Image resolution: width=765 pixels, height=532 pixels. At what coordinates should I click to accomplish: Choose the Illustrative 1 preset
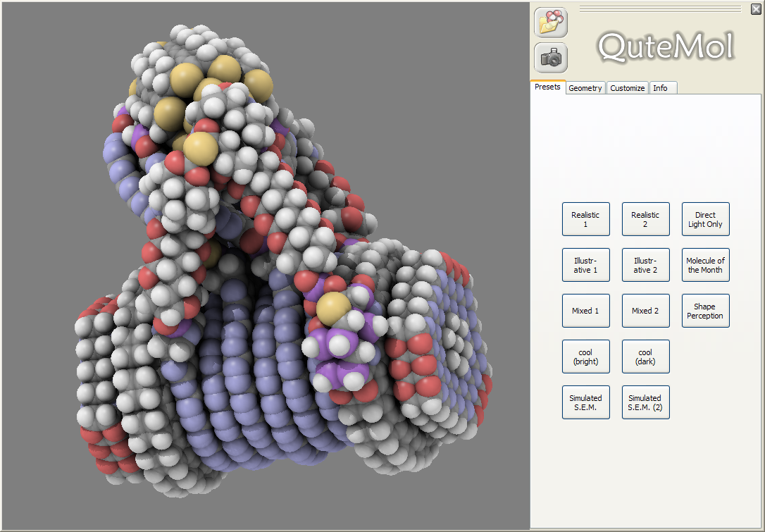(585, 265)
